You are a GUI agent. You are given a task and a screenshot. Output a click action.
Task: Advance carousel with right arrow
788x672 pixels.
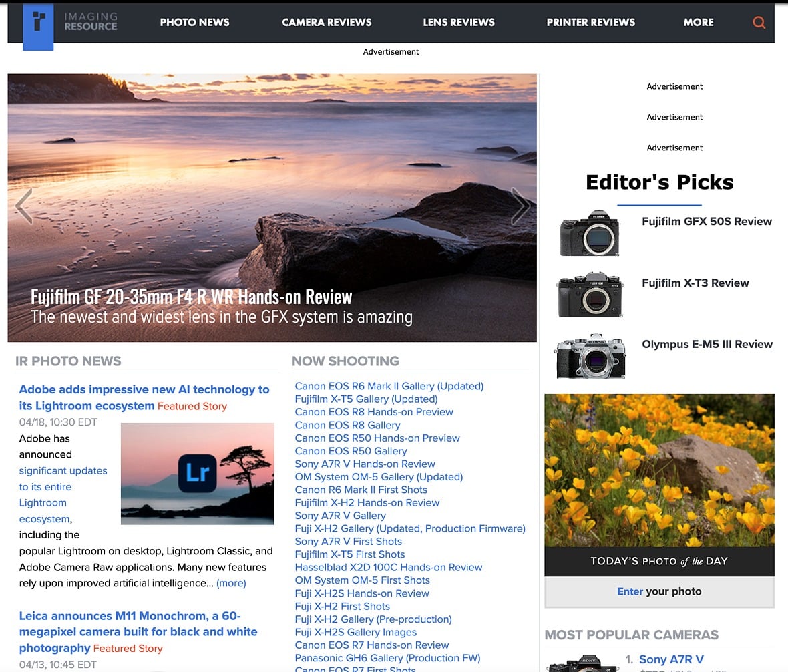(521, 206)
